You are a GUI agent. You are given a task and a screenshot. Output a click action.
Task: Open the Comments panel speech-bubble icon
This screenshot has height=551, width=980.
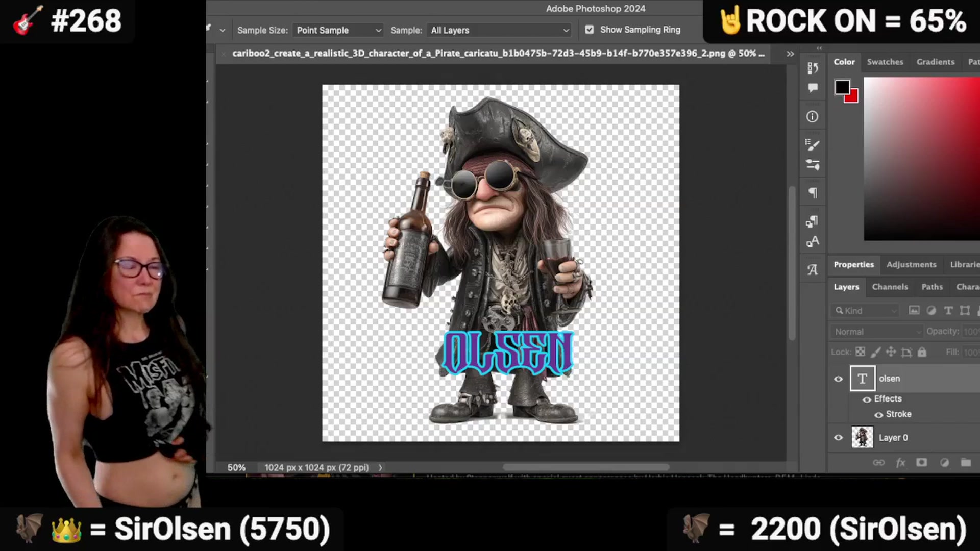click(813, 88)
